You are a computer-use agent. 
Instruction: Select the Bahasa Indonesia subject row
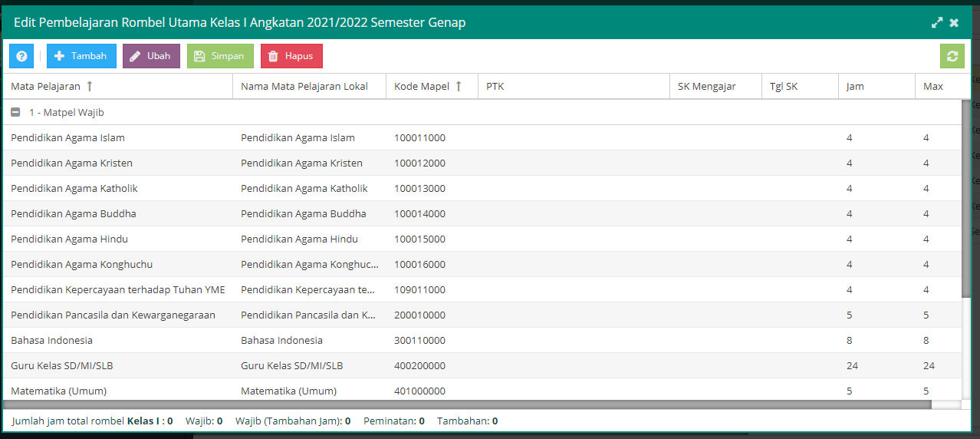pyautogui.click(x=482, y=340)
